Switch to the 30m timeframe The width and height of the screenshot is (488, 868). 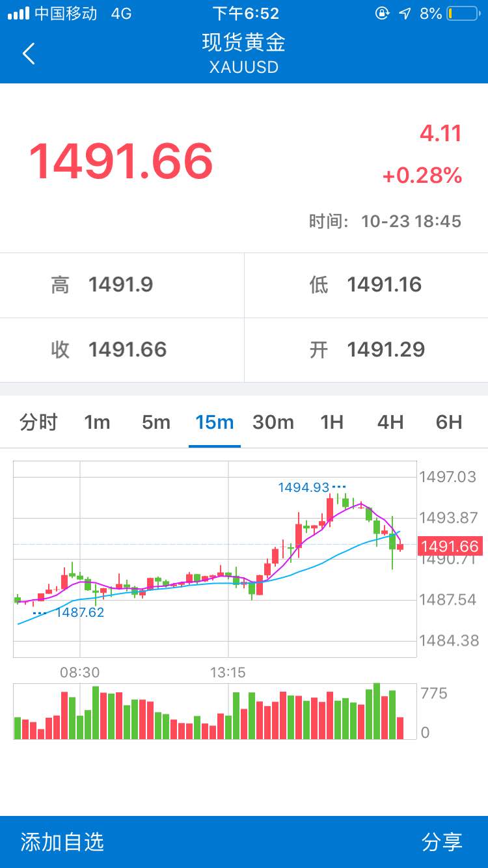pyautogui.click(x=273, y=422)
